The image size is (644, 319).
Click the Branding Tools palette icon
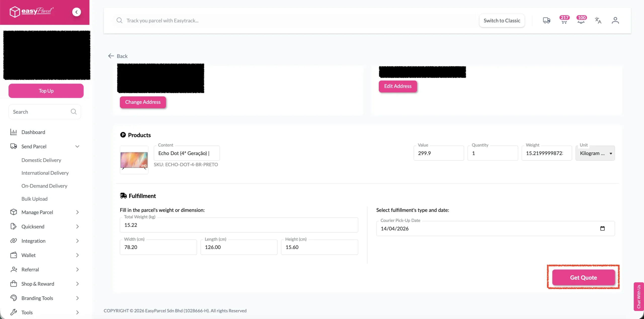[x=14, y=298]
